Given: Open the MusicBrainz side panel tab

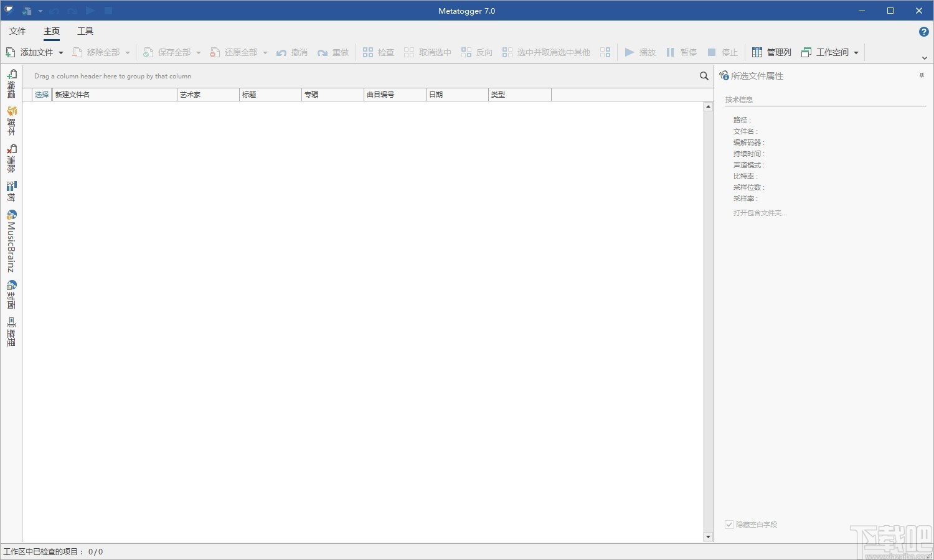Looking at the screenshot, I should [x=11, y=241].
